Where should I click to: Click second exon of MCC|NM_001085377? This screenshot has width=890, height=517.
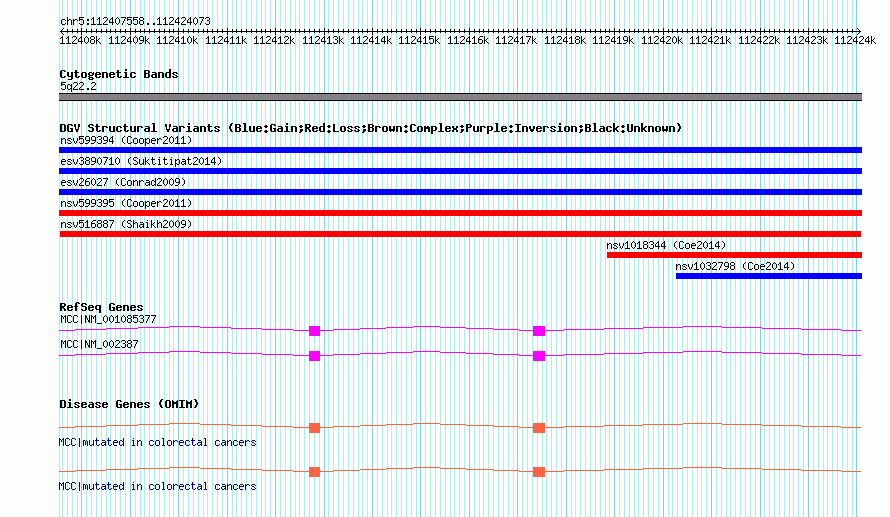pyautogui.click(x=539, y=331)
